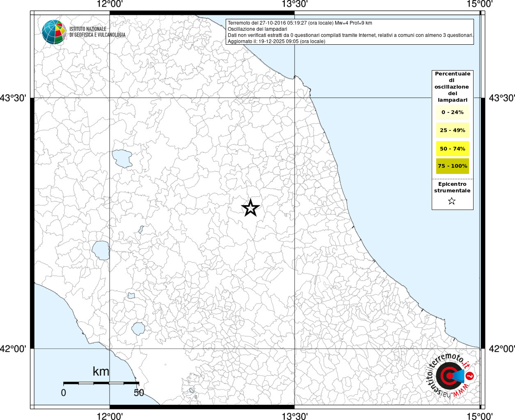This screenshot has height=420, width=515.
Task: Click the right 42°00' latitude label
Action: [x=501, y=349]
